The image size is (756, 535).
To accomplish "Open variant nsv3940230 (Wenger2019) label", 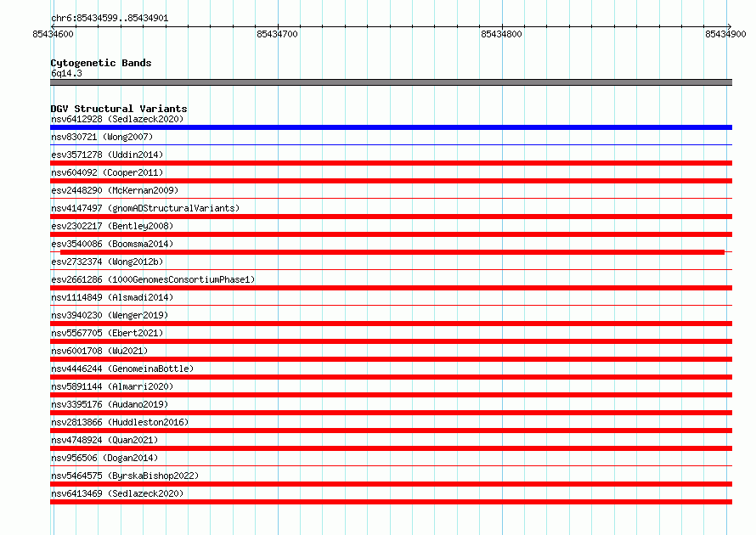I will 110,315.
